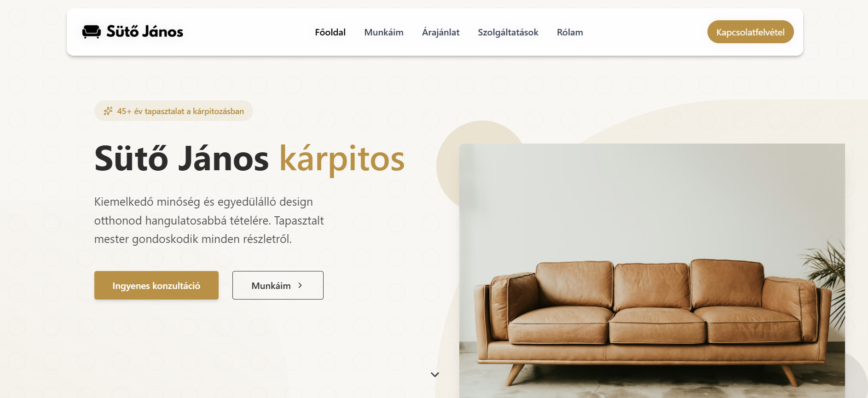Go to Munkáim in navigation bar
Image resolution: width=868 pixels, height=398 pixels.
point(384,32)
